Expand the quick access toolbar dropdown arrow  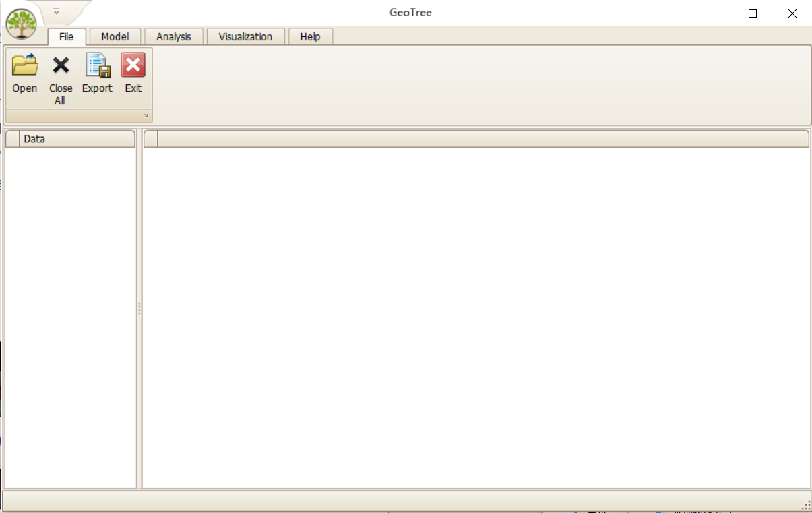(57, 11)
